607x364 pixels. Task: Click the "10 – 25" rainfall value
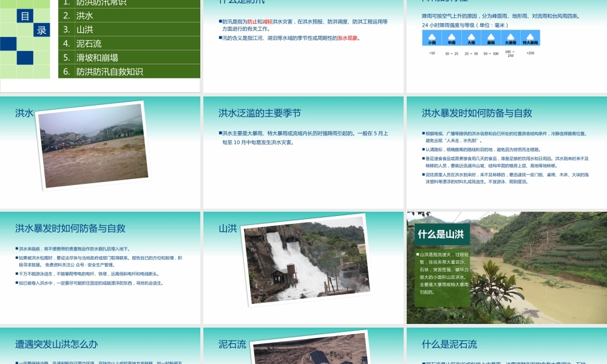pyautogui.click(x=452, y=54)
